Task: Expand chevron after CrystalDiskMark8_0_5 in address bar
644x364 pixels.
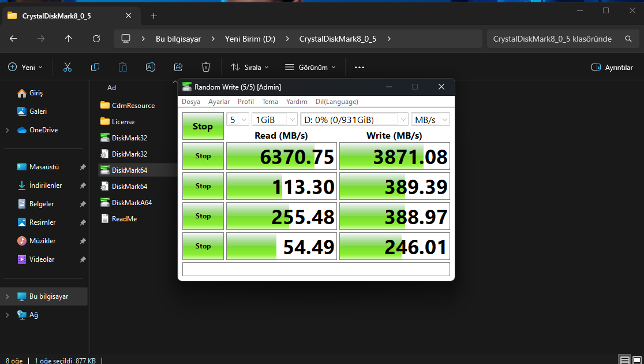Action: (388, 39)
